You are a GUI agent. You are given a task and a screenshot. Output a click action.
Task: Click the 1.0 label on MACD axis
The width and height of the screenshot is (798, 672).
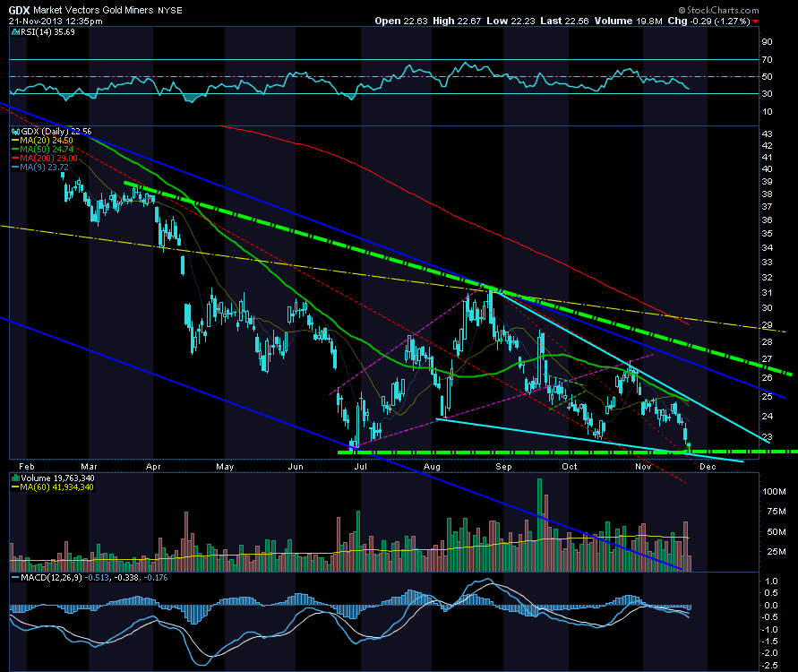[x=771, y=582]
